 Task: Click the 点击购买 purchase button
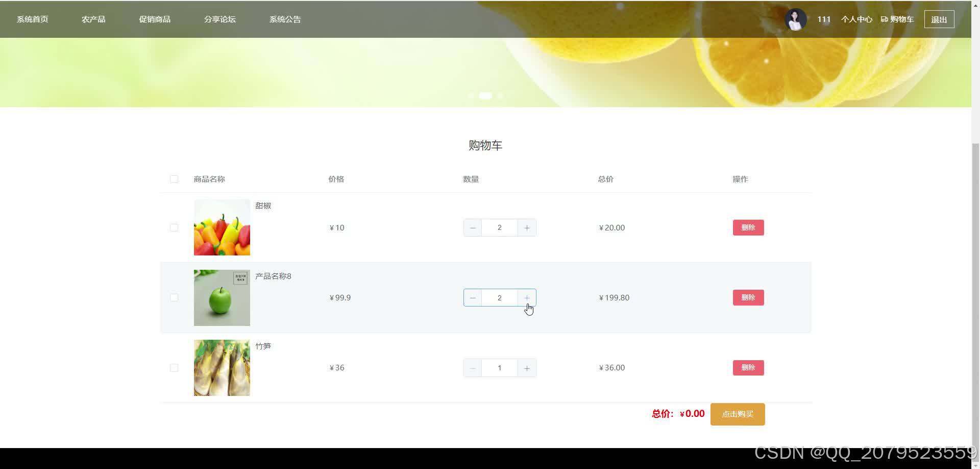pyautogui.click(x=738, y=414)
